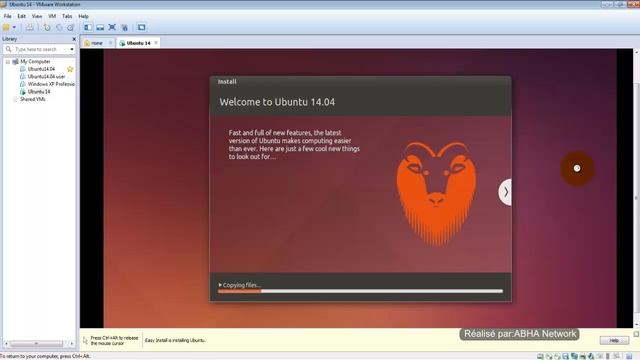This screenshot has width=640, height=360.
Task: Click the magnifier icon in library search
Action: [x=8, y=49]
